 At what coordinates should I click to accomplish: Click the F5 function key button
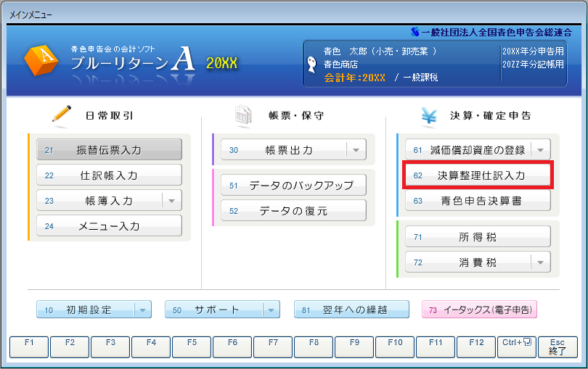point(192,347)
